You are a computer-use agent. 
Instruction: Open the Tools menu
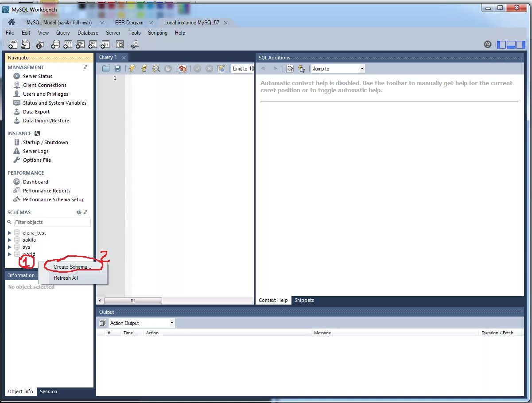click(134, 33)
